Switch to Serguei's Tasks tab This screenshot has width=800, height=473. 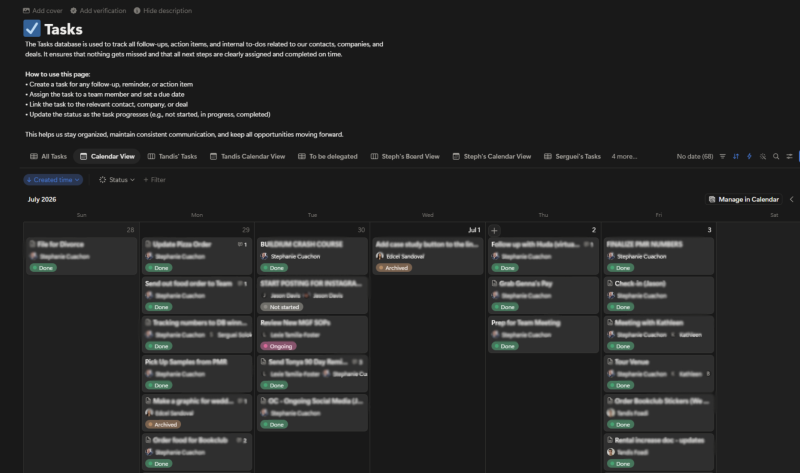[572, 157]
